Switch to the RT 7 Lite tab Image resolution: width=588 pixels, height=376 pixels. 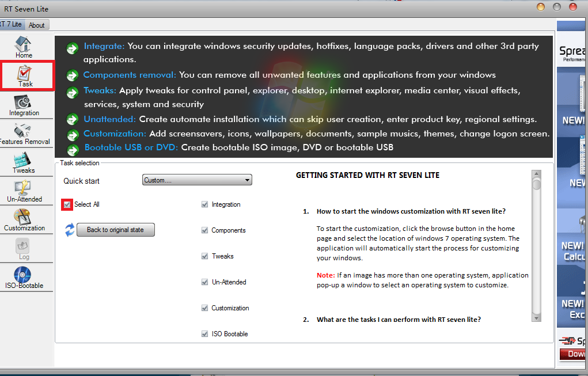(x=12, y=24)
